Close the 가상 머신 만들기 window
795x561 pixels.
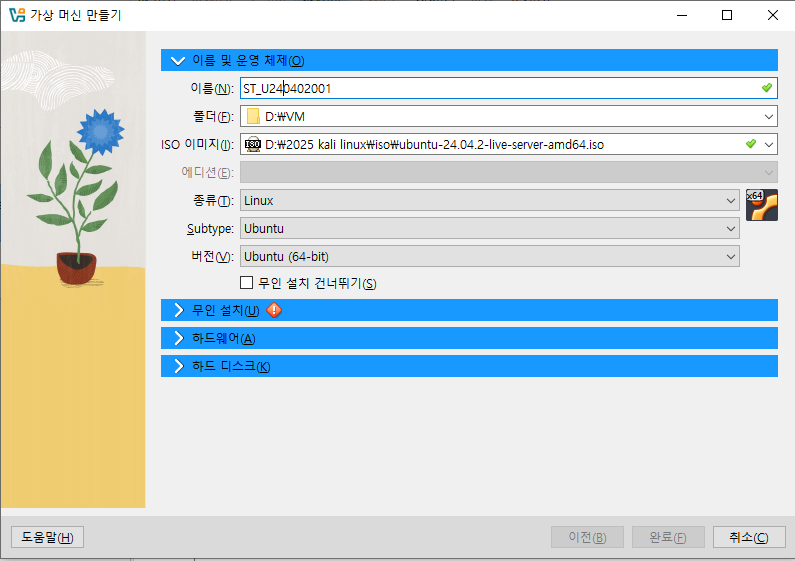[773, 15]
